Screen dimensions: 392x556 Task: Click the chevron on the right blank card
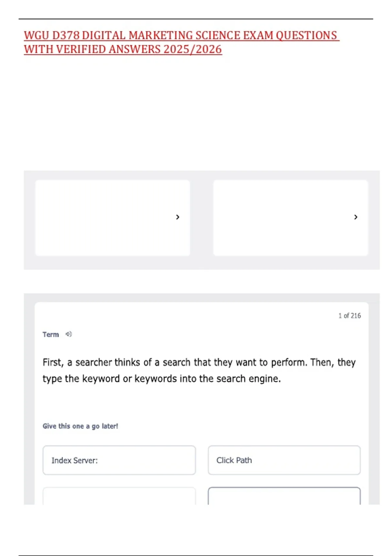(356, 217)
